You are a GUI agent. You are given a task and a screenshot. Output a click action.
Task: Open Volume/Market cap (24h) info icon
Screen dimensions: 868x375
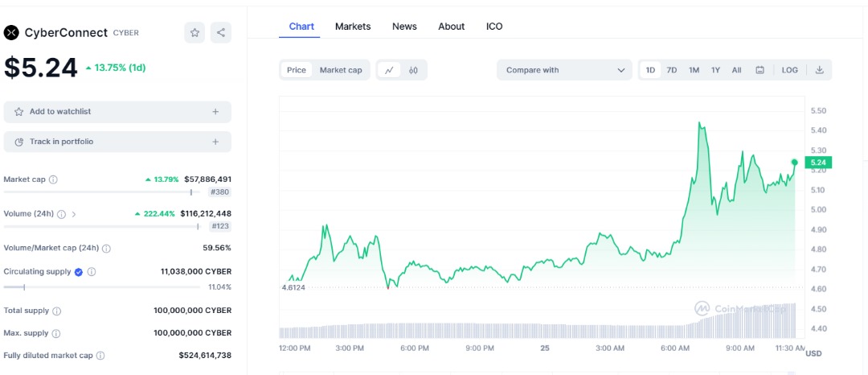(x=106, y=249)
